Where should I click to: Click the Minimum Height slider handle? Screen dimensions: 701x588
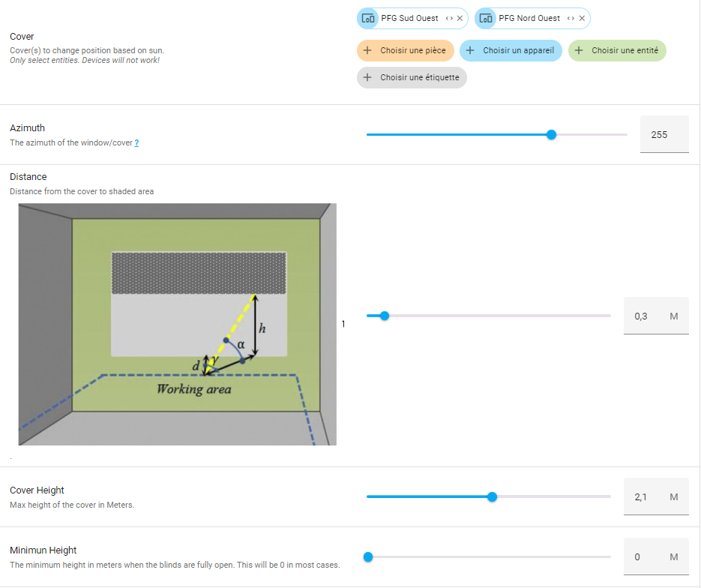(x=368, y=556)
